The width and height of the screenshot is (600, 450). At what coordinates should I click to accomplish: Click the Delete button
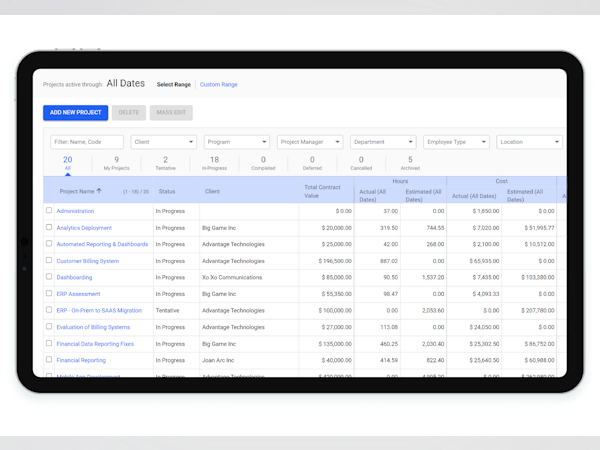(x=129, y=112)
